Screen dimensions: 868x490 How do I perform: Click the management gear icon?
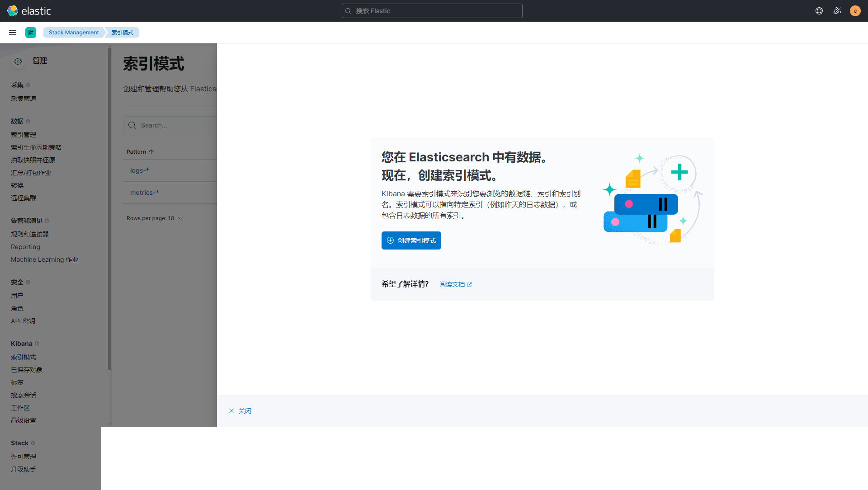pos(18,61)
